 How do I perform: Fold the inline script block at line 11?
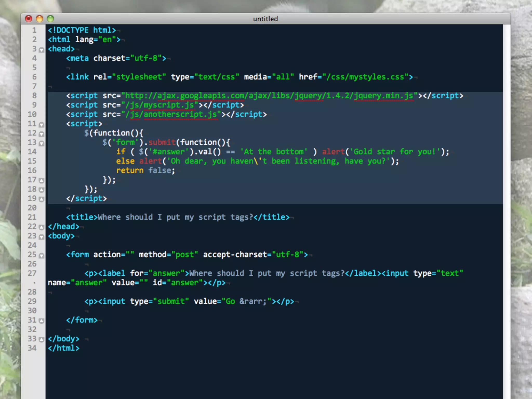(x=42, y=125)
